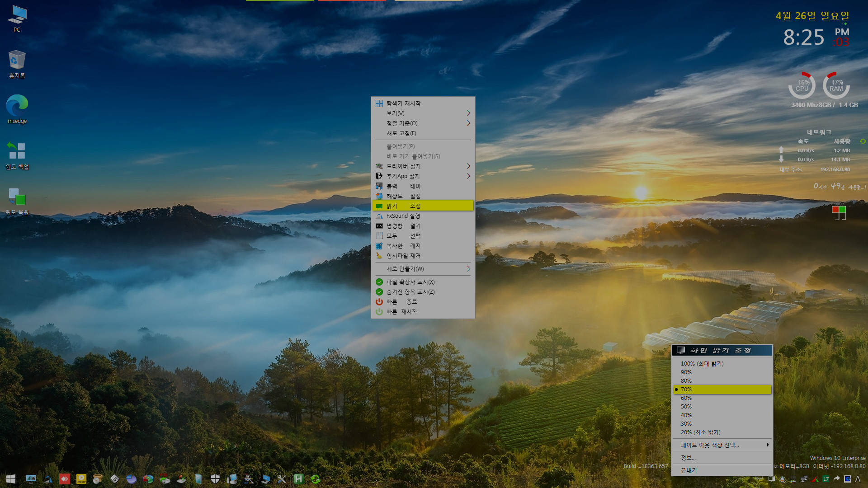Screen dimensions: 868x488
Task: Choose 임시파일 제거 from context menu
Action: 423,256
